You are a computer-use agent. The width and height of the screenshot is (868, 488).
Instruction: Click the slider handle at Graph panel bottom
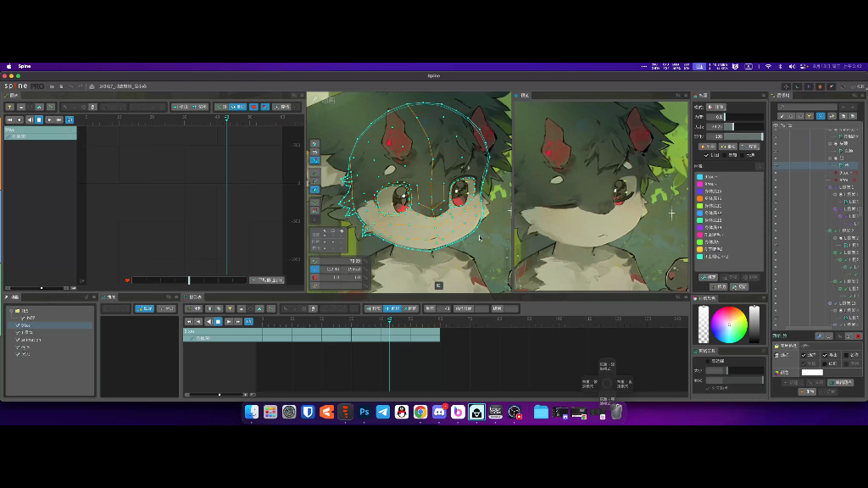pyautogui.click(x=189, y=280)
